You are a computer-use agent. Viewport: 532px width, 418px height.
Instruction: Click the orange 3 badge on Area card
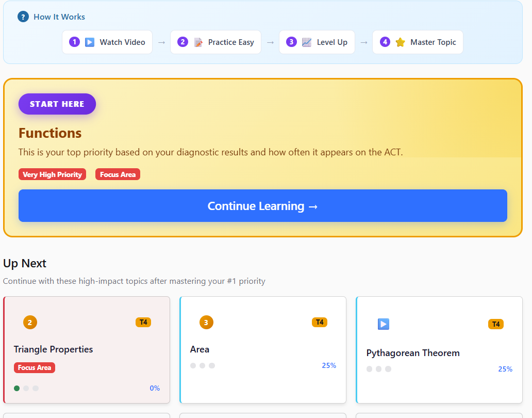tap(206, 322)
